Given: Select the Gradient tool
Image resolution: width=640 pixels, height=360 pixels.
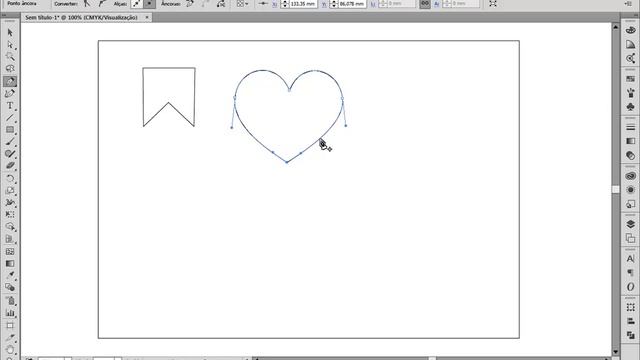Looking at the screenshot, I should coord(10,264).
